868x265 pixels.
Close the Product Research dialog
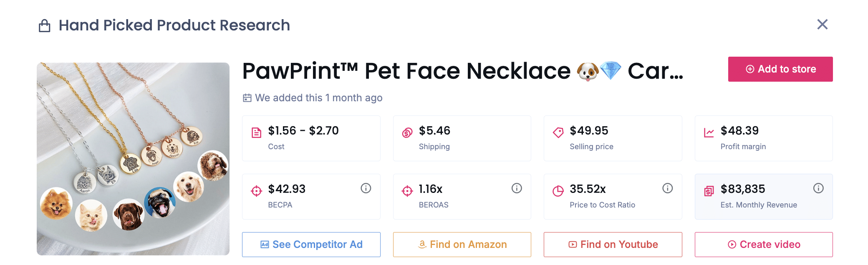pos(822,25)
